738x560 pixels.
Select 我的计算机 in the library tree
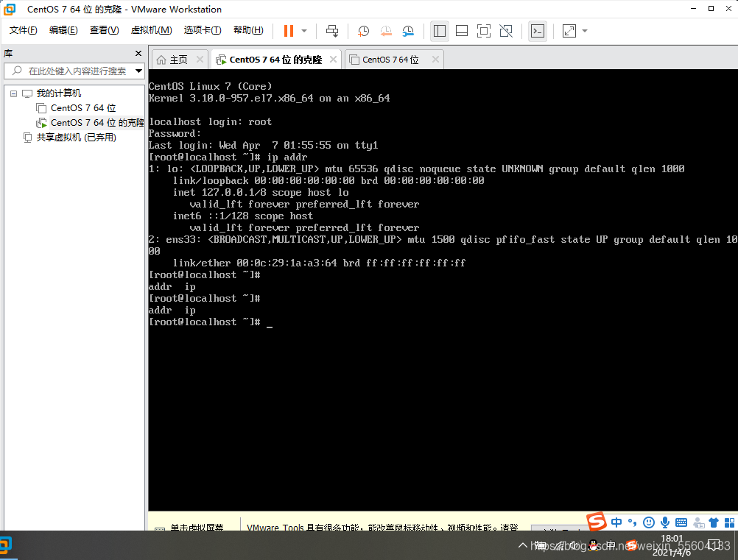(59, 93)
